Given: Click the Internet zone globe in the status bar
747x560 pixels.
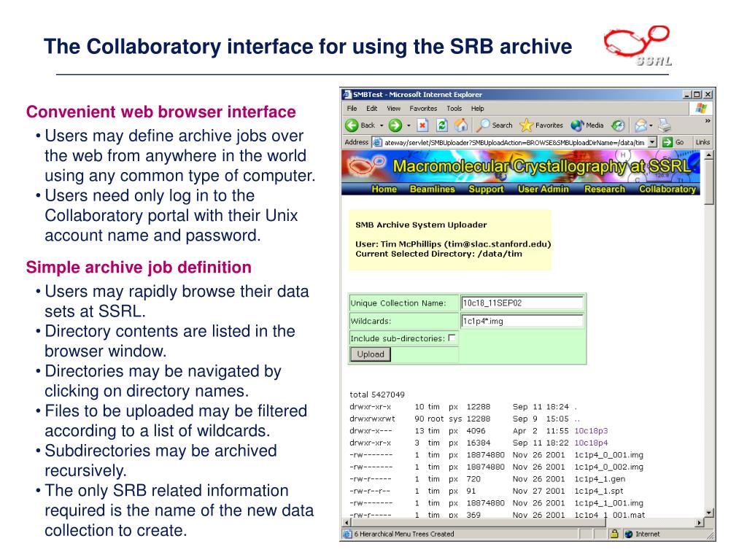Looking at the screenshot, I should coord(628,534).
